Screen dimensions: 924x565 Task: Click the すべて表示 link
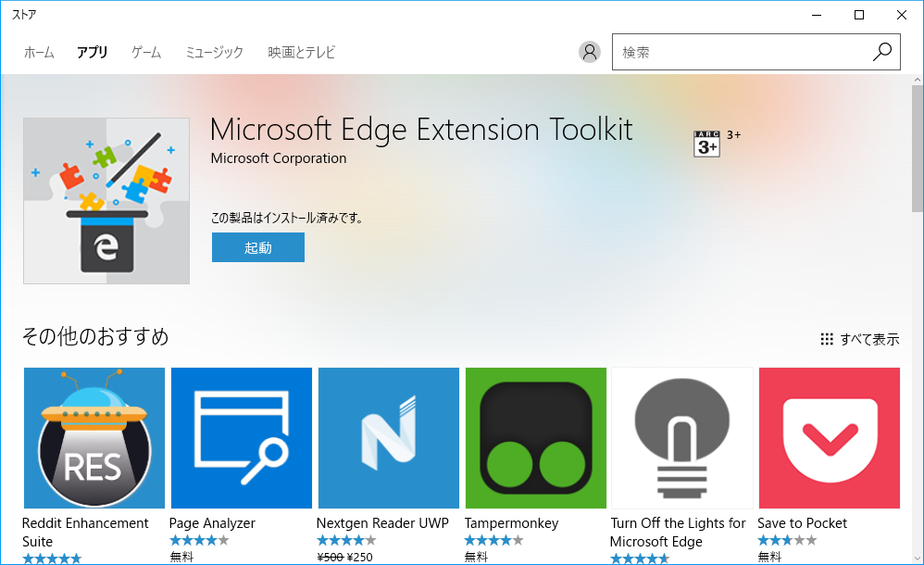(869, 339)
